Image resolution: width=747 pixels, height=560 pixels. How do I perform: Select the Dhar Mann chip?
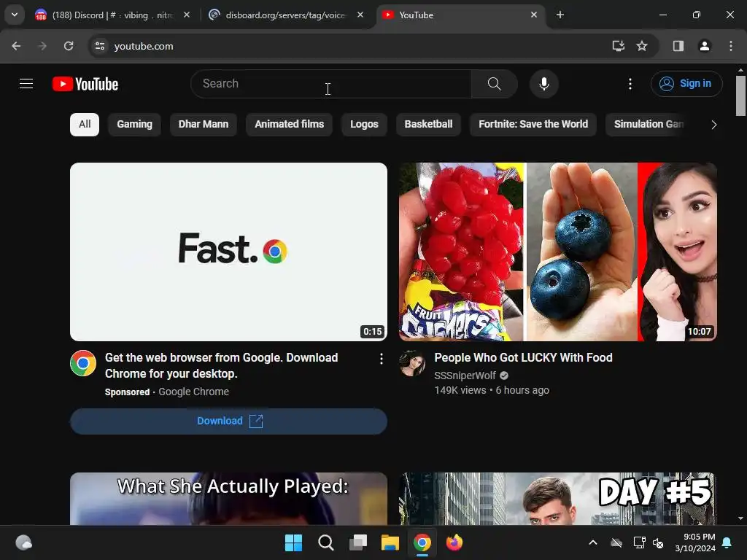pos(204,124)
